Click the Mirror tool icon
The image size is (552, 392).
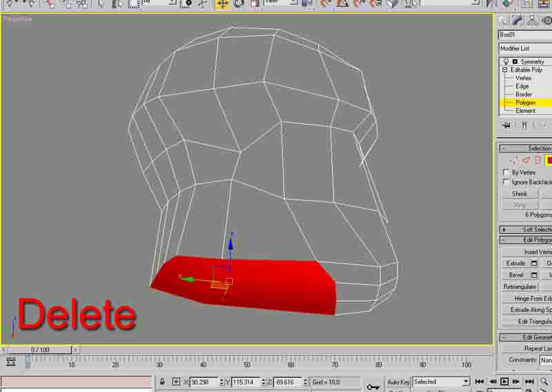point(491,4)
